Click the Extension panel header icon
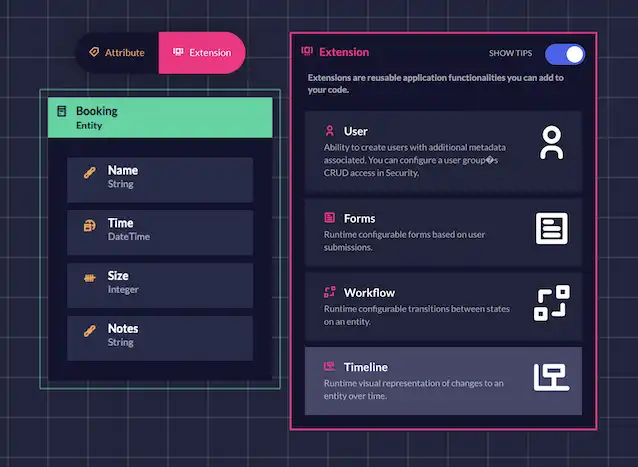Viewport: 638px width, 467px height. tap(306, 52)
